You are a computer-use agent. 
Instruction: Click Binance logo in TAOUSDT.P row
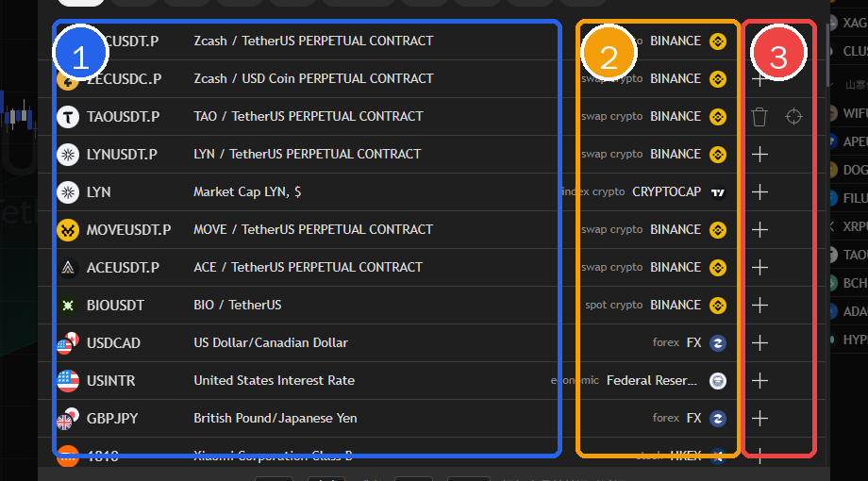tap(718, 117)
